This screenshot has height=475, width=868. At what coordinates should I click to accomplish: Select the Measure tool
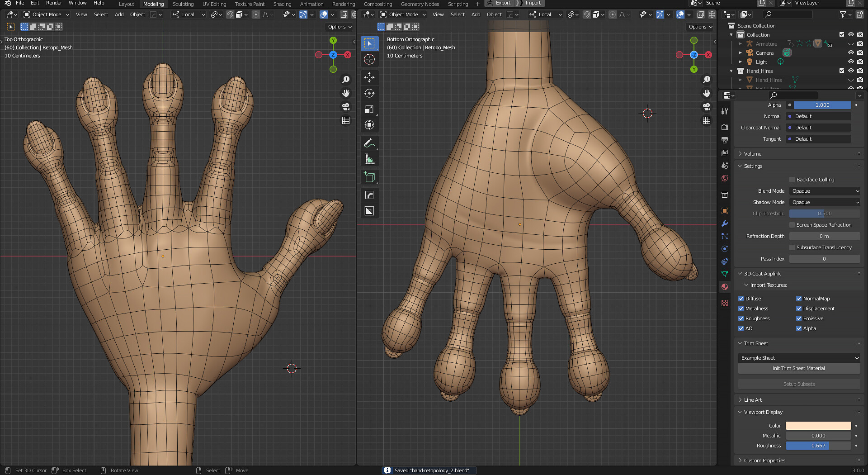(369, 159)
